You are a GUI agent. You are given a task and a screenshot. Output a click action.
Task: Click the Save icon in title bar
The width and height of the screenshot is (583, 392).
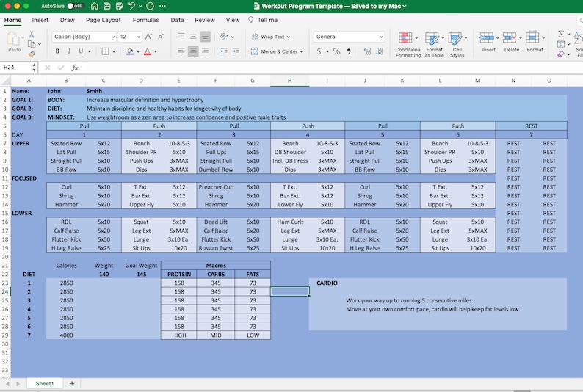click(106, 6)
